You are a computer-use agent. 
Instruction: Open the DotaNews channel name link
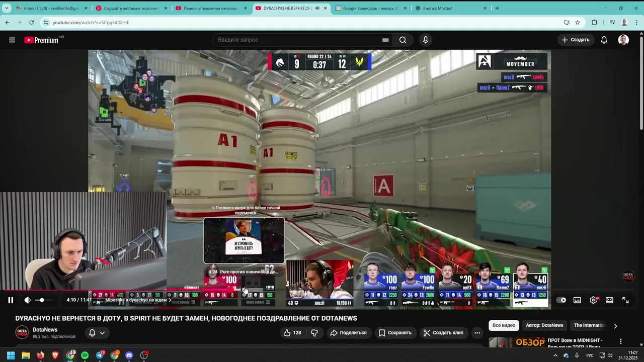(x=45, y=330)
